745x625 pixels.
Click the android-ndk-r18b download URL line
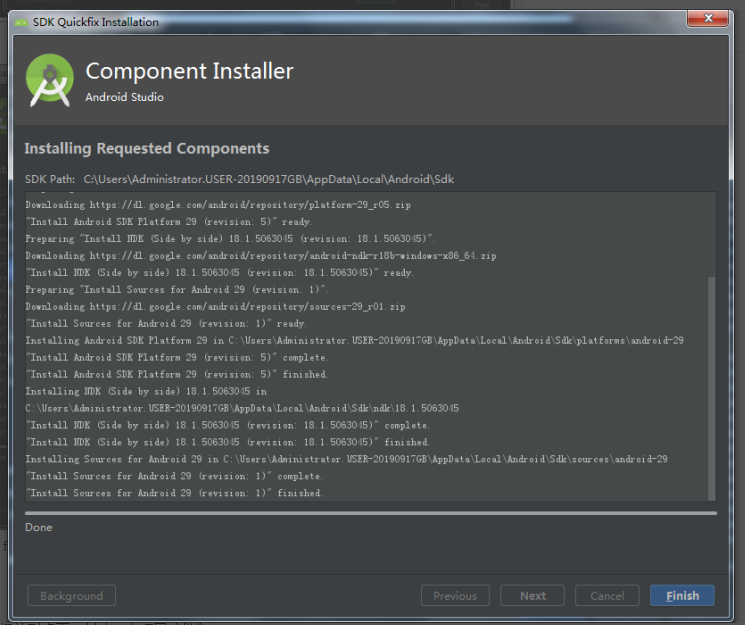point(261,256)
